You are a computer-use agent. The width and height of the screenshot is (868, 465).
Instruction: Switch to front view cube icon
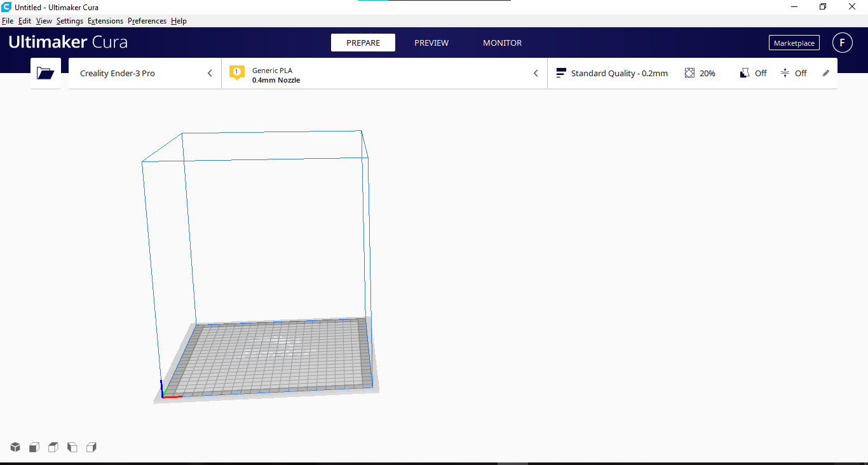pos(34,447)
